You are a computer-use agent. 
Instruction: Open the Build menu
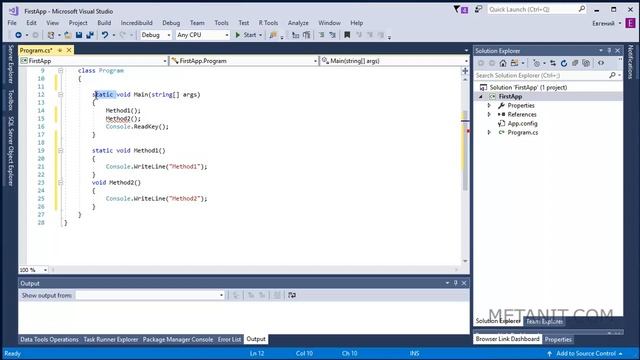(104, 23)
